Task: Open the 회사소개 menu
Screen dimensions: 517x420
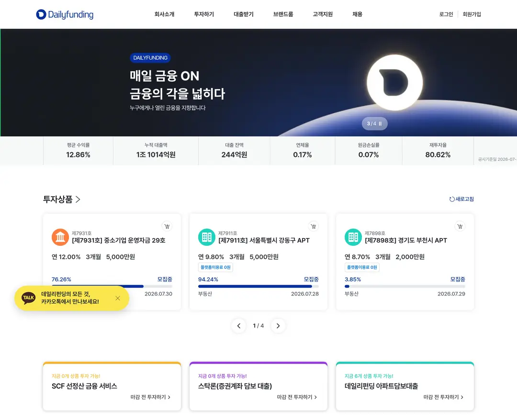Action: [164, 14]
